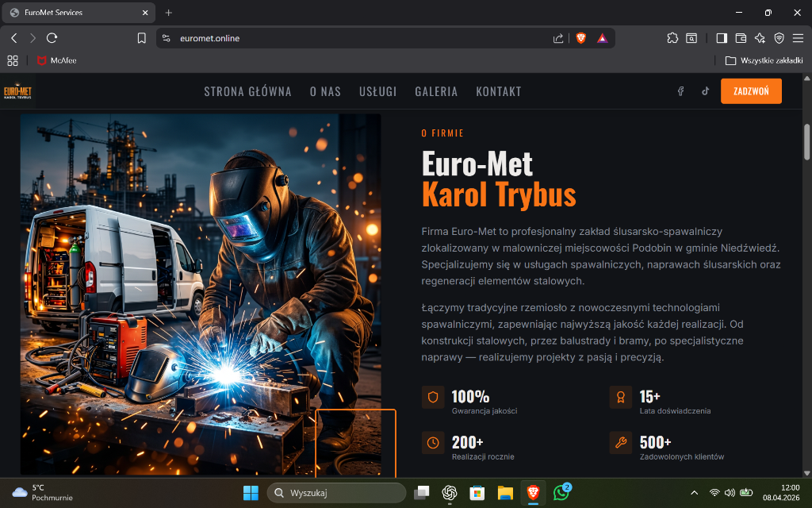Screen dimensions: 812x508
Task: Click the 15+ experience badge icon
Action: pos(620,397)
